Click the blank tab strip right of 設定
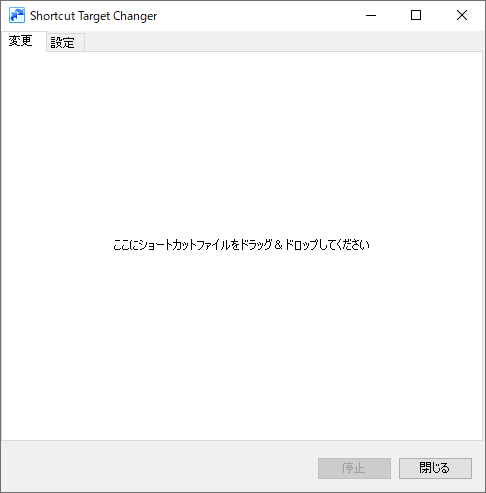Image resolution: width=486 pixels, height=493 pixels. (283, 42)
